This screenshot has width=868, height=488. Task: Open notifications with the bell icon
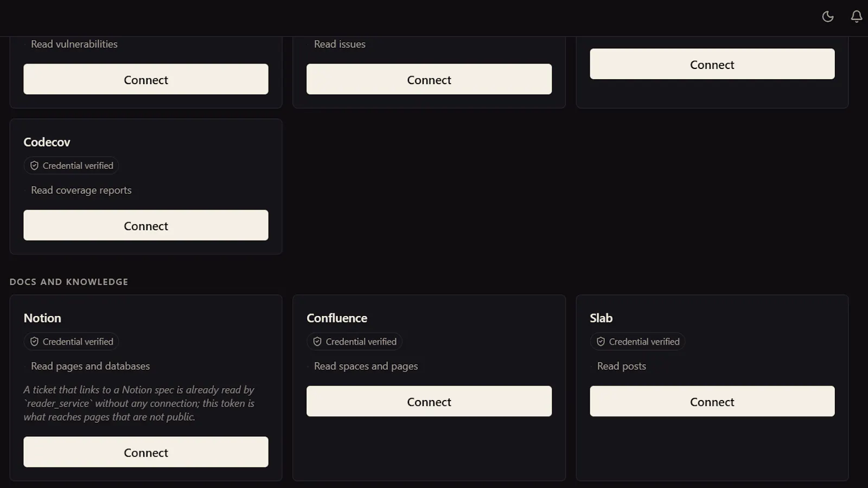857,17
